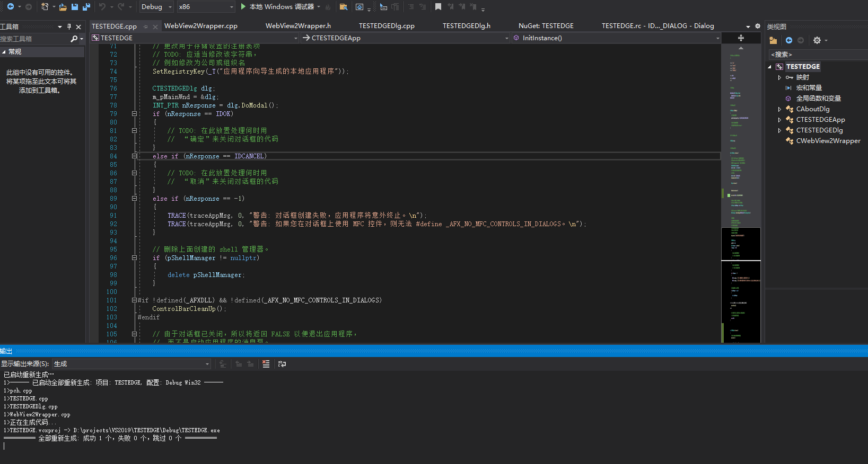
Task: Click the Save All icon
Action: pos(86,6)
